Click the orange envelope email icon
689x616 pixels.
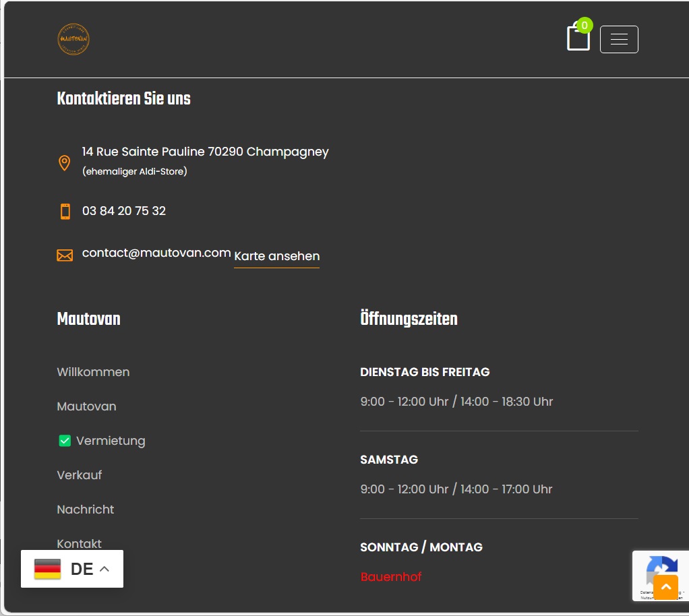(65, 255)
